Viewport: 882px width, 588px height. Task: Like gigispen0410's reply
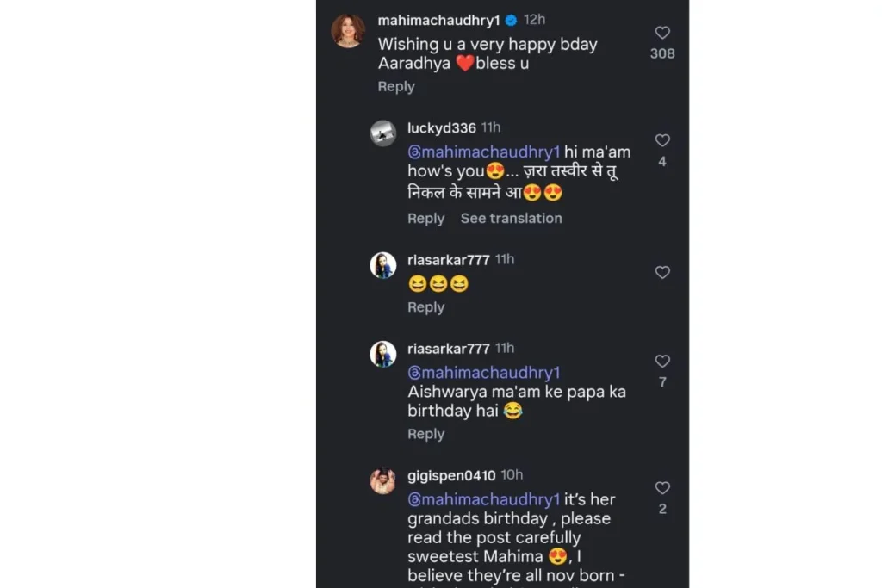(662, 488)
